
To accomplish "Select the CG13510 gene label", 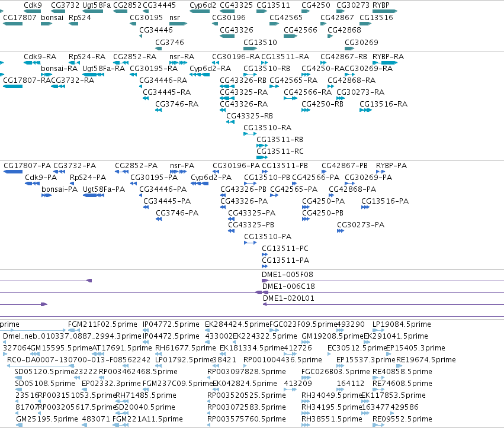I will (x=260, y=43).
